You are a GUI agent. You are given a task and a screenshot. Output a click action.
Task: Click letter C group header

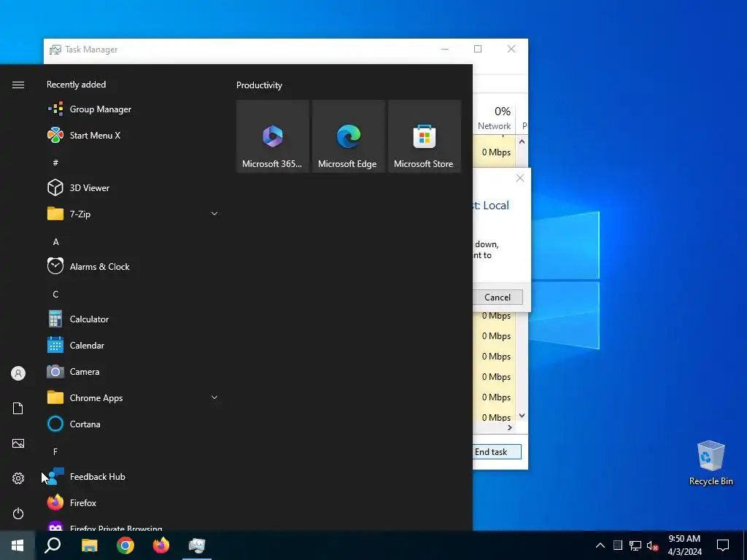(55, 294)
